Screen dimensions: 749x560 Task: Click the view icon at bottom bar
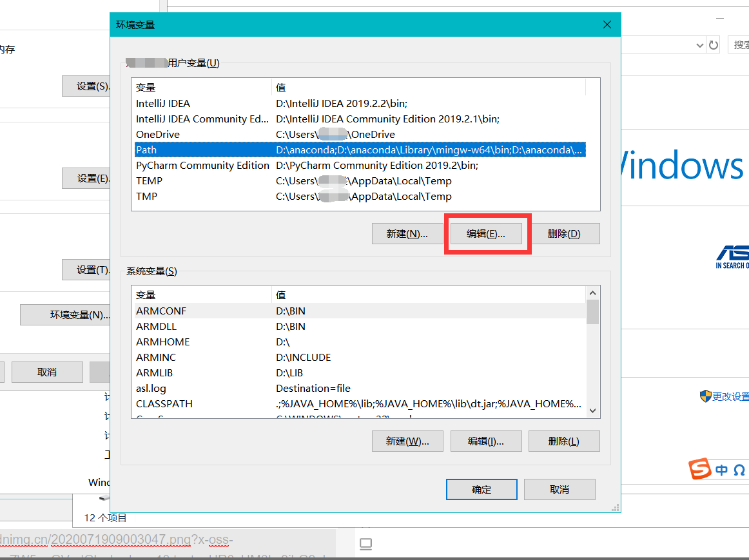[x=366, y=544]
